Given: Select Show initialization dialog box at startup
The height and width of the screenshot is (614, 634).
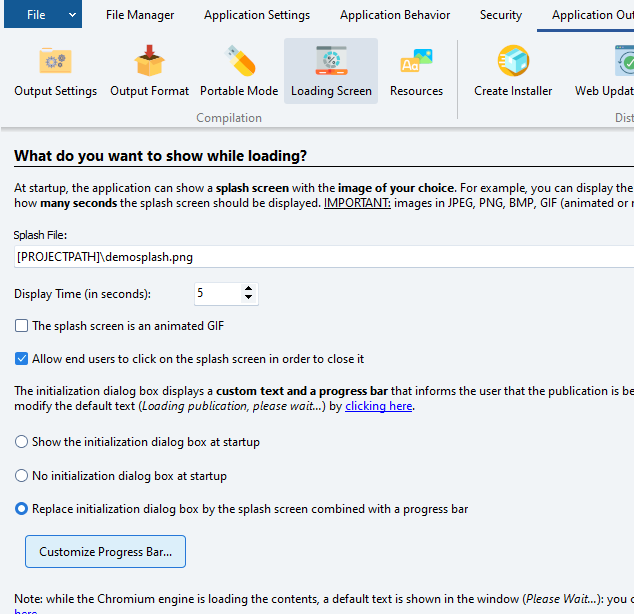Looking at the screenshot, I should (22, 442).
